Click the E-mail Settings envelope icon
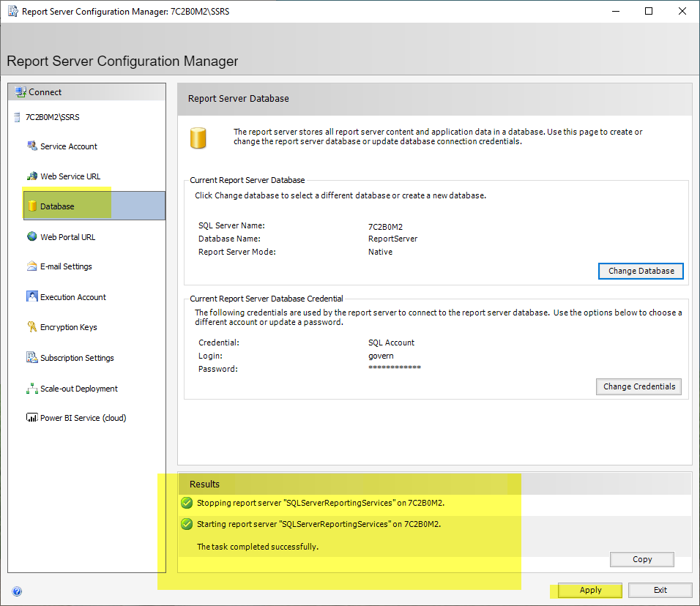Viewport: 700px width, 606px height. click(32, 266)
